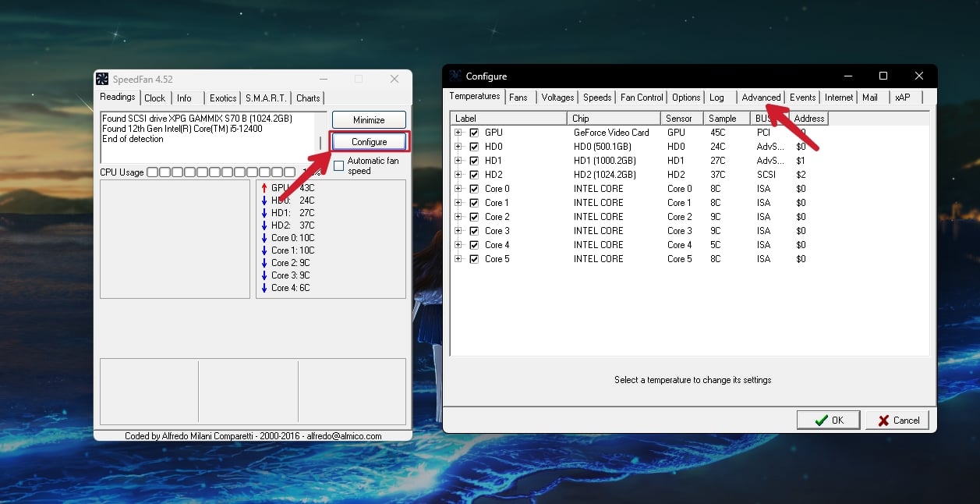Click the Minimize button in SpeedFan
The image size is (980, 504).
coord(369,120)
